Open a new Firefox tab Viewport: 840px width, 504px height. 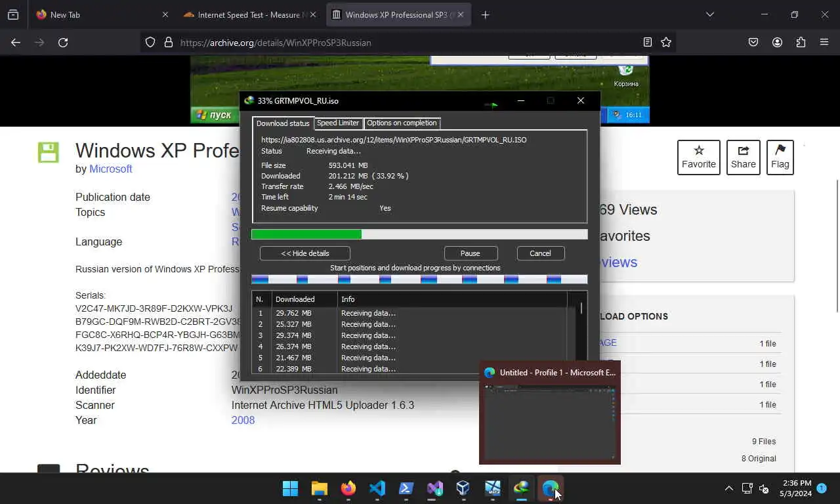click(485, 14)
